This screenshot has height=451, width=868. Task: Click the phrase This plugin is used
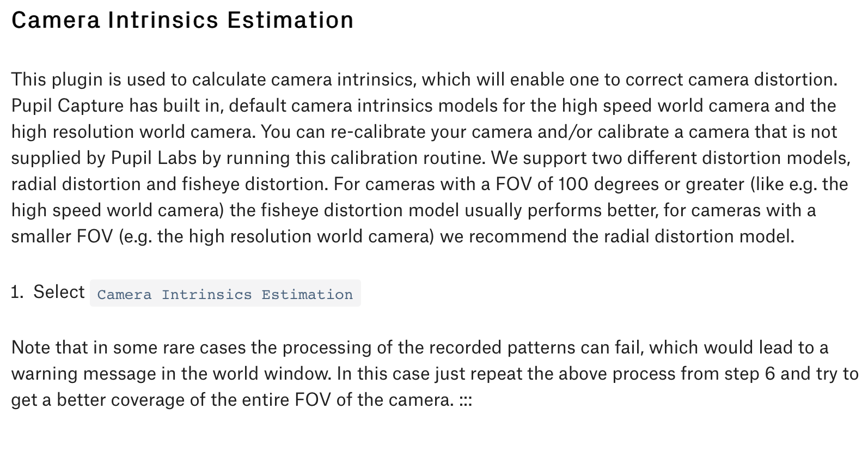pos(89,80)
